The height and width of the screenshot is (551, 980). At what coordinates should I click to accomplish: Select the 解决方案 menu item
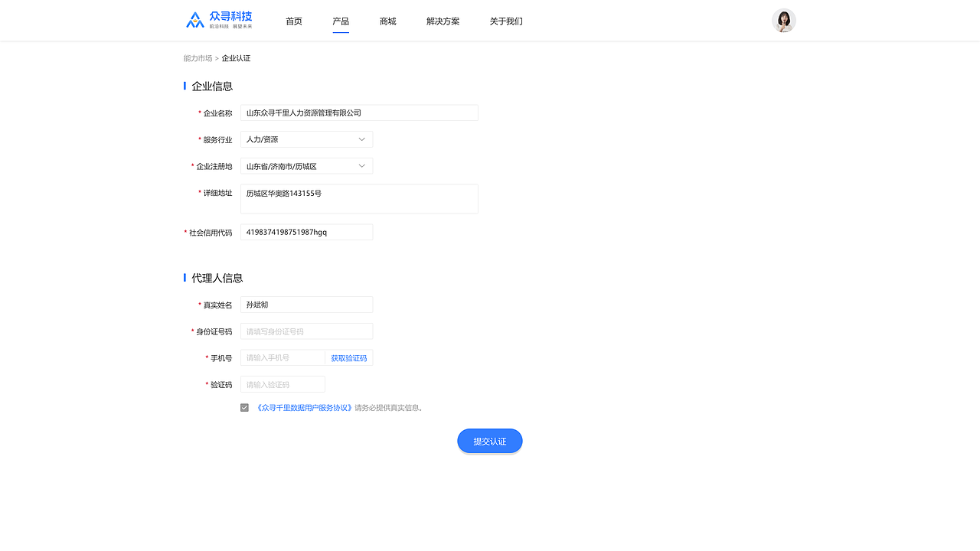443,21
